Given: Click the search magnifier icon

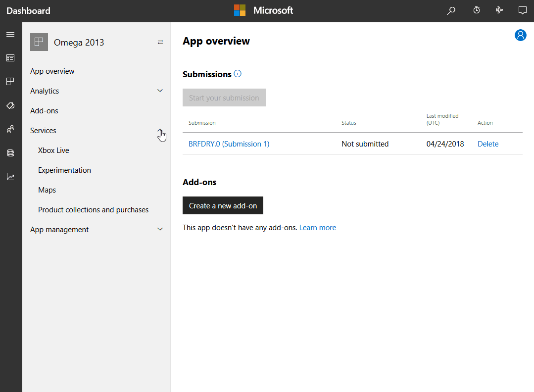Looking at the screenshot, I should click(x=451, y=10).
